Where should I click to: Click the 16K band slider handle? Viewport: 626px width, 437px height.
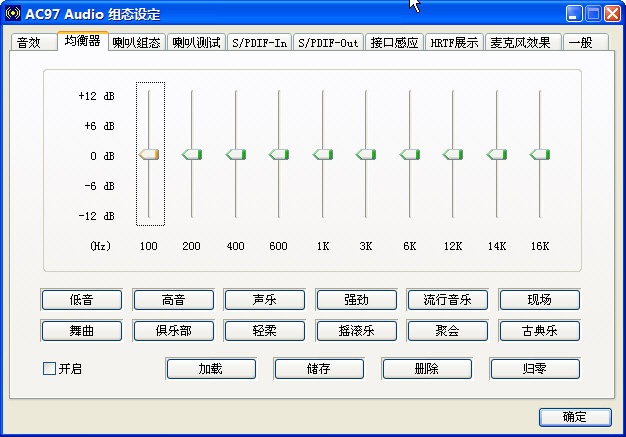[x=540, y=154]
